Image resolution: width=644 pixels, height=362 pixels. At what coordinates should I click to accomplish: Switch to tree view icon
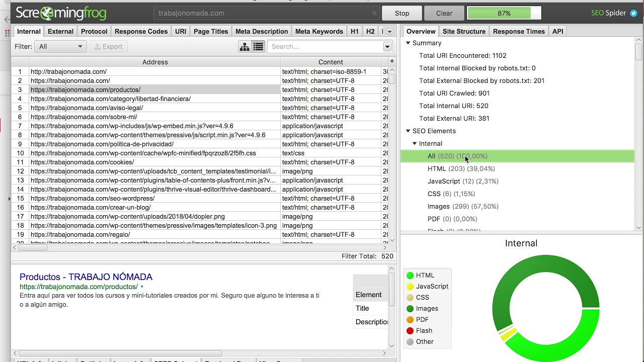pyautogui.click(x=245, y=47)
